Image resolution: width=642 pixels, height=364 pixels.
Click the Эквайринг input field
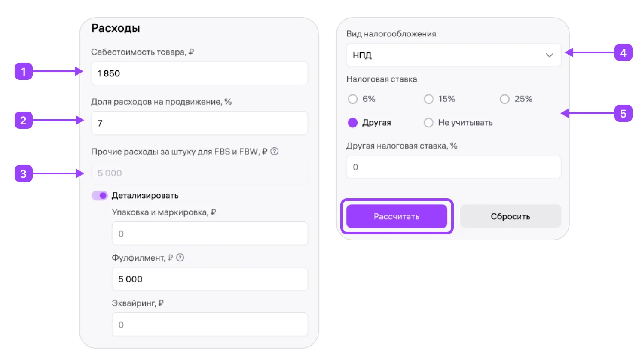tap(210, 325)
